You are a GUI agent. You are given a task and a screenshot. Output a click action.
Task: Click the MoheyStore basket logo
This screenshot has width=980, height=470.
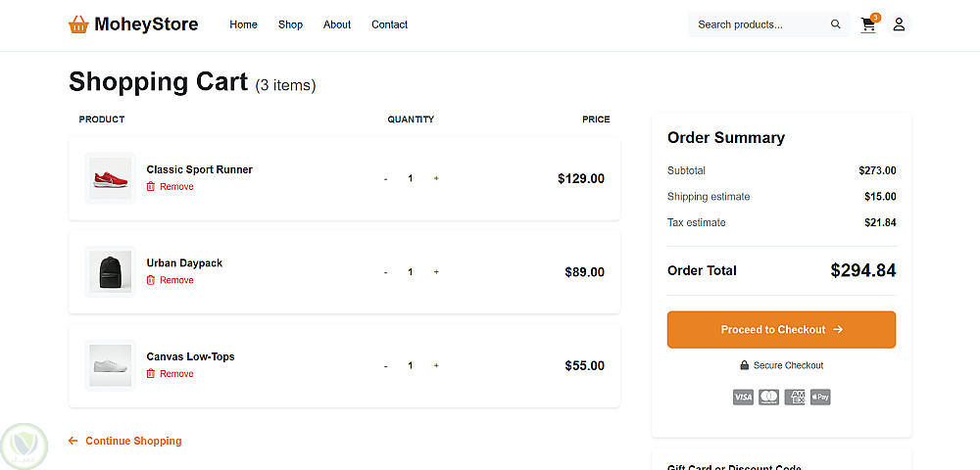pyautogui.click(x=79, y=24)
